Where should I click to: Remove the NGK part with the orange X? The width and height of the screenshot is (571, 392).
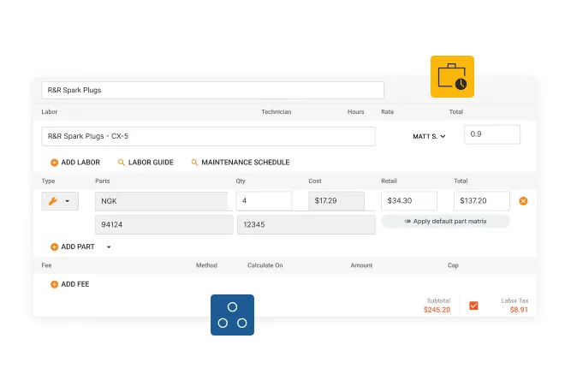coord(523,201)
